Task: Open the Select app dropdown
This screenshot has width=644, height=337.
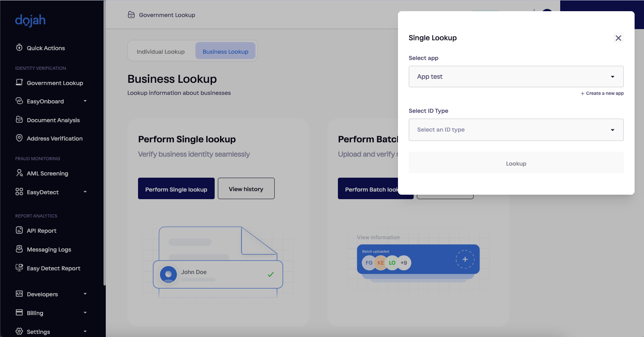Action: pos(516,77)
